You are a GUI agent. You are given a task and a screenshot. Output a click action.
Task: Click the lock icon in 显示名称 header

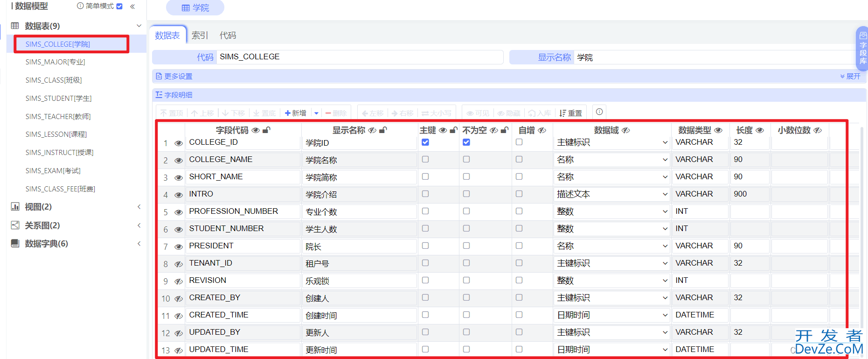point(383,130)
